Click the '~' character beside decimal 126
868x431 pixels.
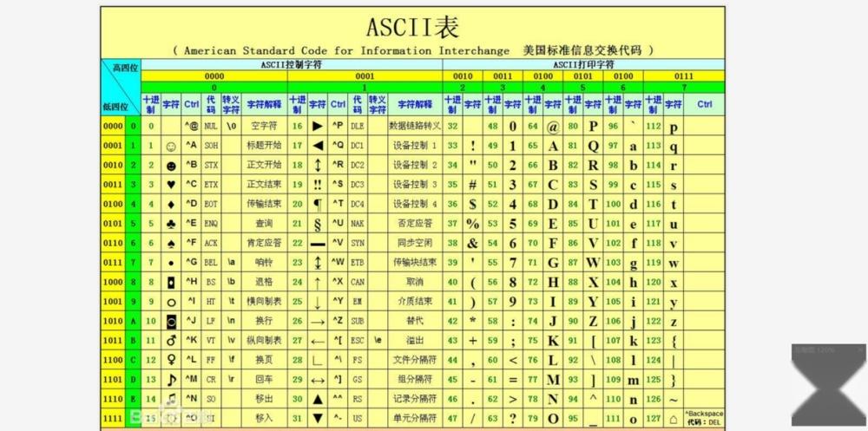(674, 399)
